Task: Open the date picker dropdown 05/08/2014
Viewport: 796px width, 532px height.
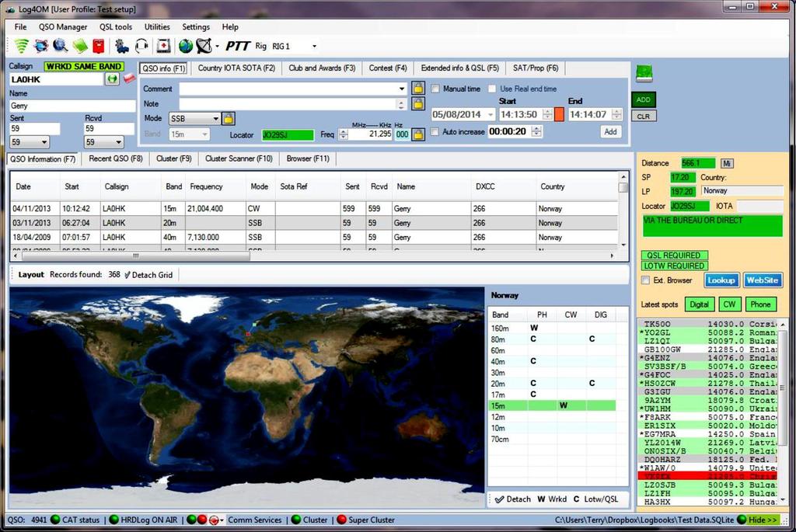Action: (x=491, y=115)
